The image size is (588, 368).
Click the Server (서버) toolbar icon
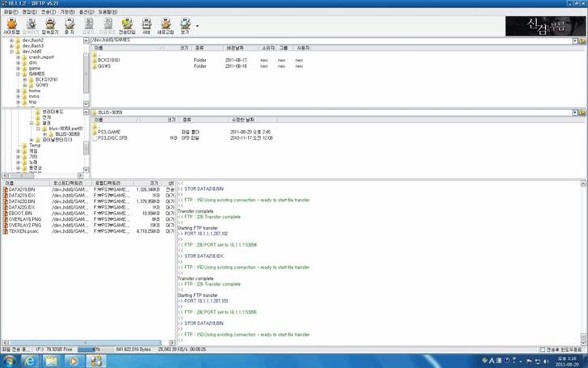click(145, 25)
